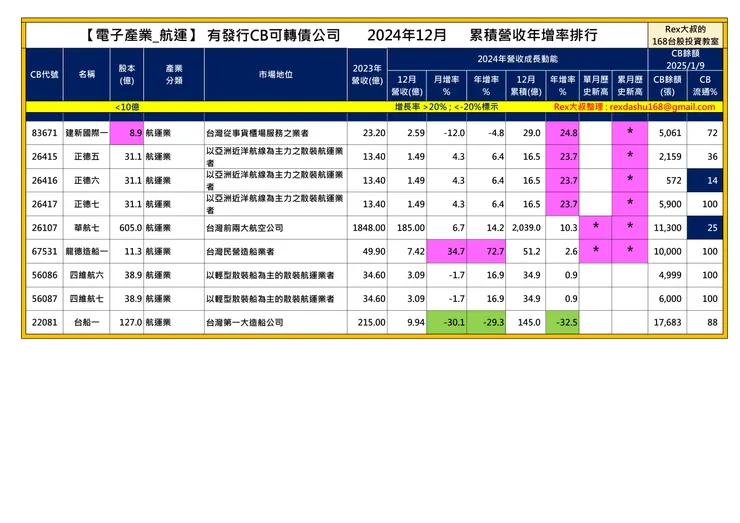Screen dimensions: 740x523
Task: Select the 88 CB circulation cell
Action: (705, 322)
